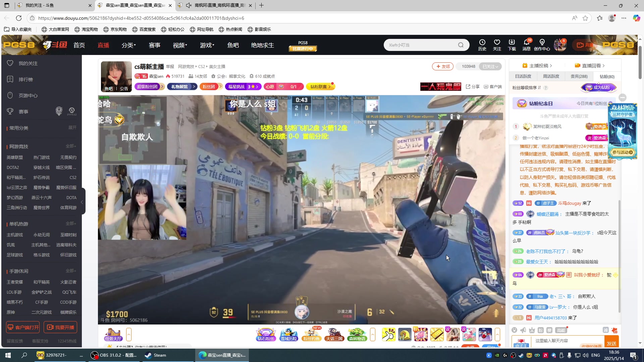The width and height of the screenshot is (644, 362).
Task: Open 主播投稿 link
Action: (x=537, y=66)
